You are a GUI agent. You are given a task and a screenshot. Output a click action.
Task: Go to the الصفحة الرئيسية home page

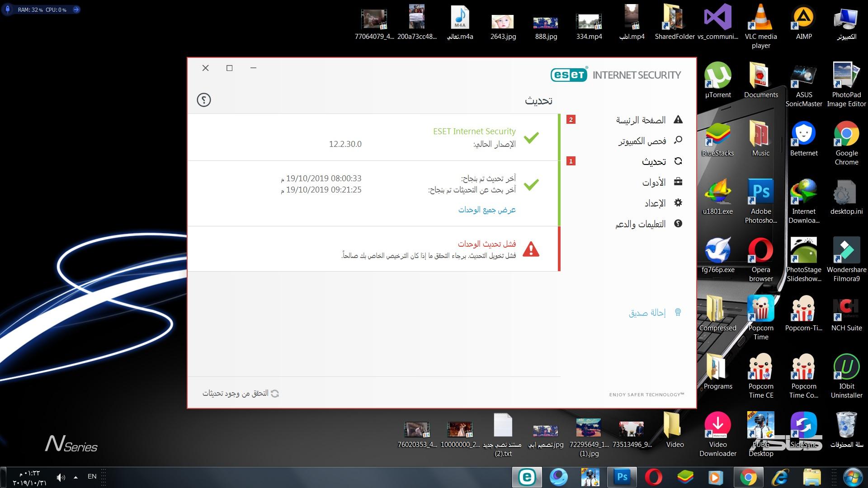pyautogui.click(x=641, y=120)
